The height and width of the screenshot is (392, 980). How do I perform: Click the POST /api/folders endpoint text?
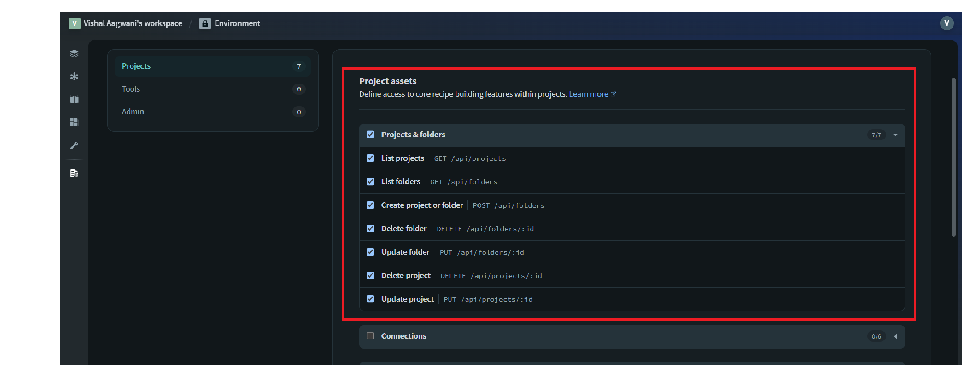[x=509, y=206]
